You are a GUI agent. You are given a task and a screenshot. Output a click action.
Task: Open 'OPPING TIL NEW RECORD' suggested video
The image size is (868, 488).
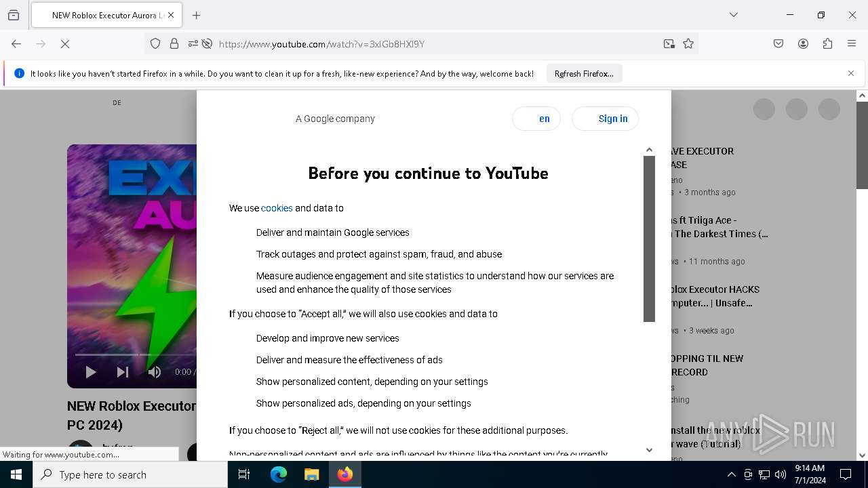707,365
